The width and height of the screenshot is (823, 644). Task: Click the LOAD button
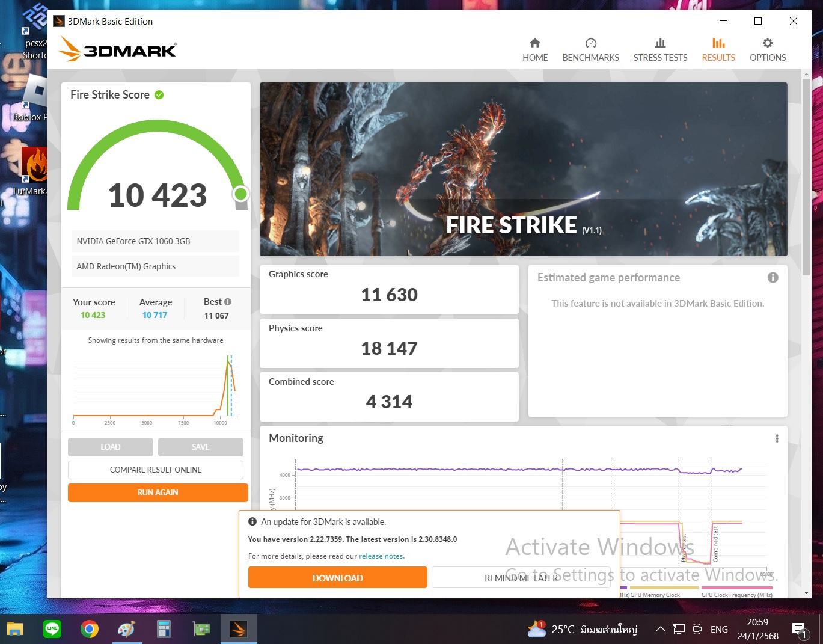111,447
